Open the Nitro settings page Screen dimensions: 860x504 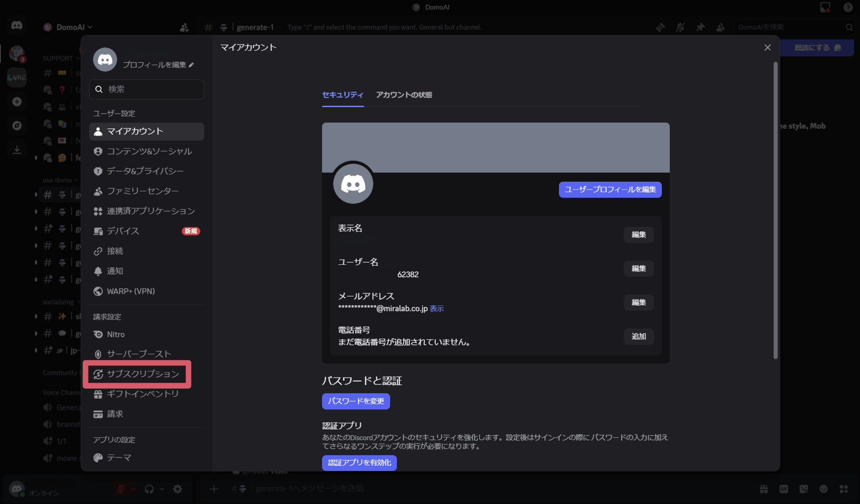point(115,334)
